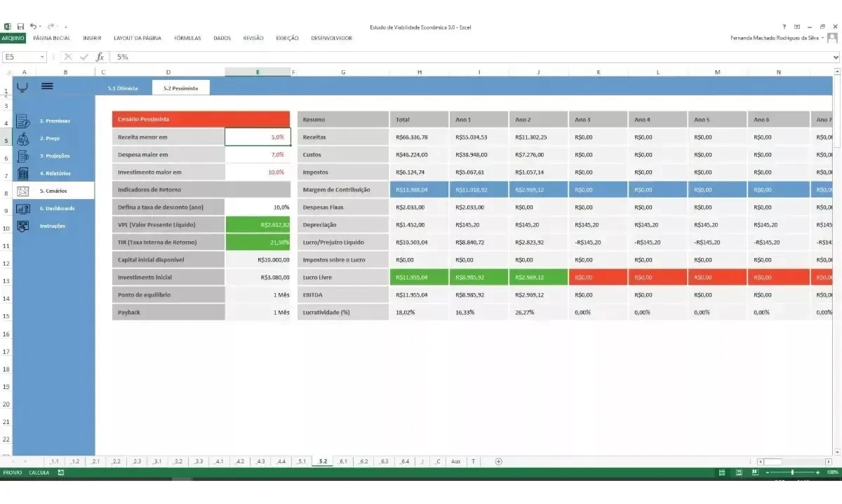This screenshot has height=504, width=842.
Task: Click the cancel X icon in formula bar
Action: (x=69, y=57)
